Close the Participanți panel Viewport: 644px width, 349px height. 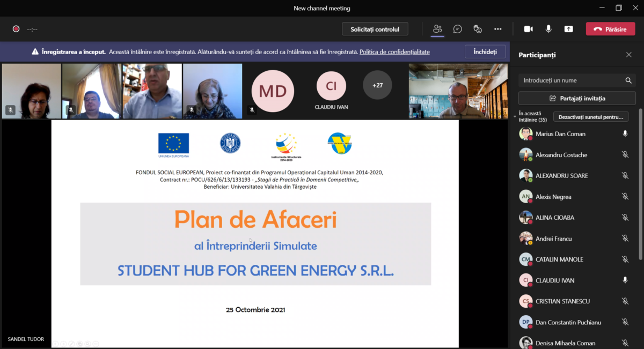628,55
